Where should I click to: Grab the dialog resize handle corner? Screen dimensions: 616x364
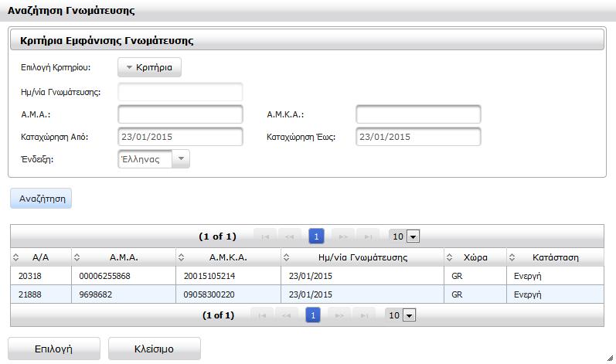[x=610, y=358]
